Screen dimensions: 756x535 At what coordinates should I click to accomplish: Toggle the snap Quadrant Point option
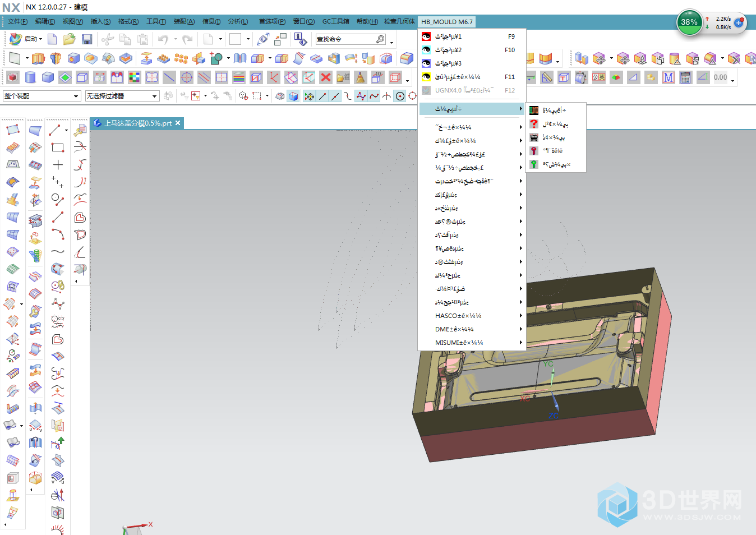(x=413, y=96)
